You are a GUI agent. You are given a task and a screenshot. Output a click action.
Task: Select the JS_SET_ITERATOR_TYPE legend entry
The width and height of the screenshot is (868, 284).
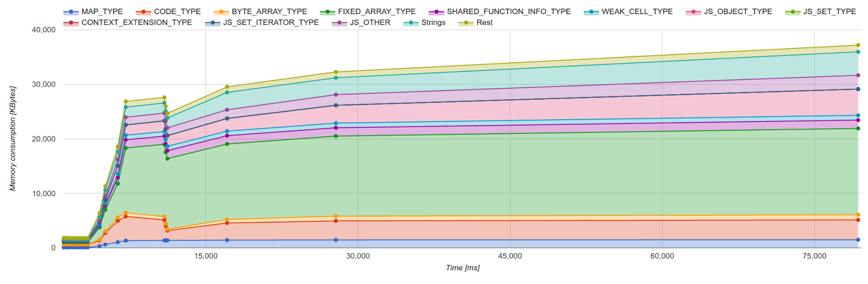click(271, 22)
